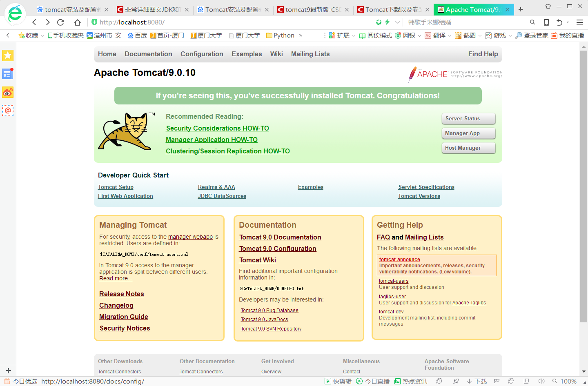Screen dimensions: 588x386
Task: Open a new tab with plus button
Action: (521, 9)
